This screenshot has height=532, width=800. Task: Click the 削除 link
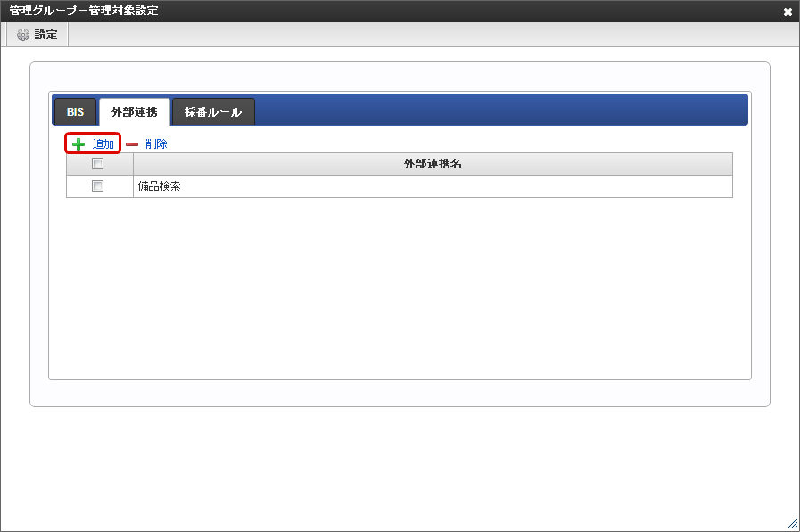(x=156, y=144)
